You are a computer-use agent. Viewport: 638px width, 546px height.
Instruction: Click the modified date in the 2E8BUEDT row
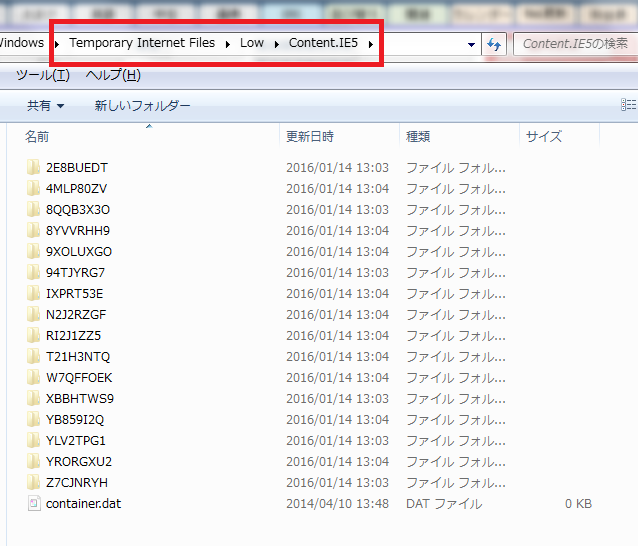[x=337, y=168]
